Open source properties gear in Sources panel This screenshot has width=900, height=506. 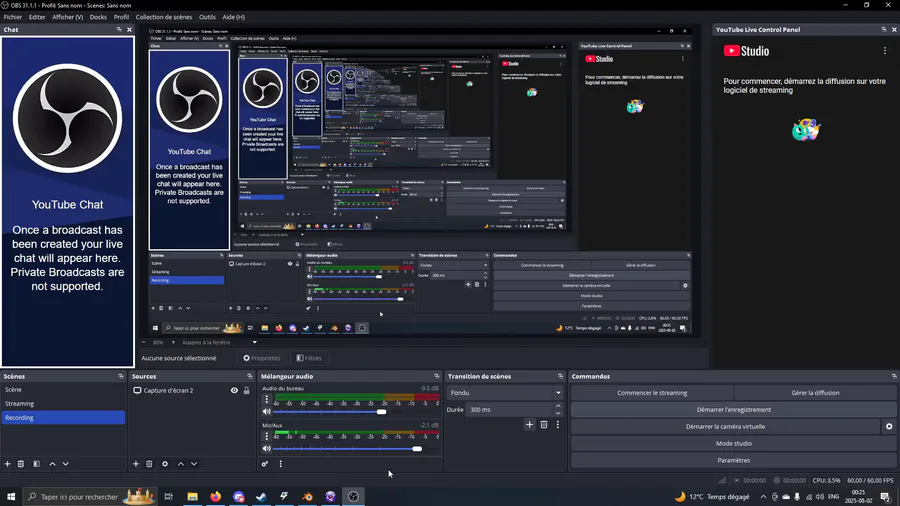(x=165, y=464)
